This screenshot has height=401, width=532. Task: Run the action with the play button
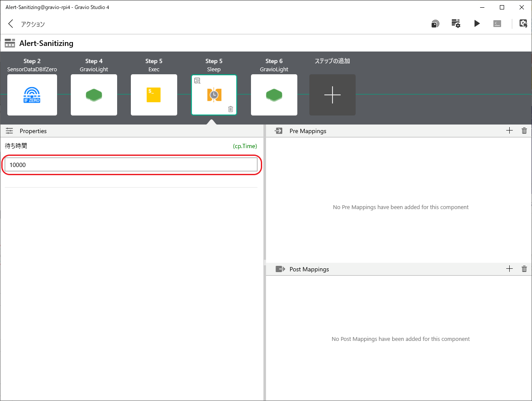477,24
